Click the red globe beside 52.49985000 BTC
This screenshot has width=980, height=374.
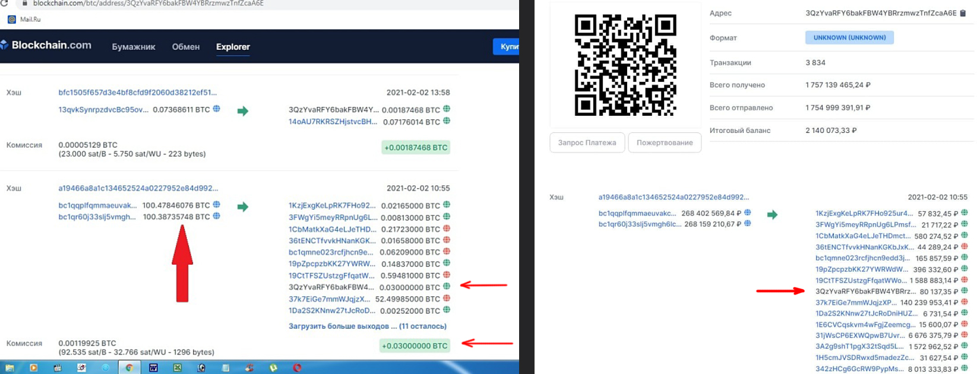point(447,299)
